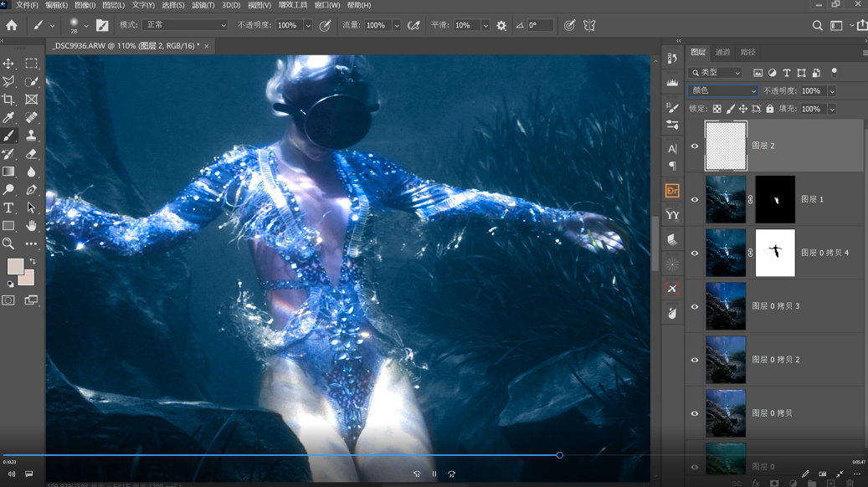868x487 pixels.
Task: Hide layer 图层 1
Action: 695,200
